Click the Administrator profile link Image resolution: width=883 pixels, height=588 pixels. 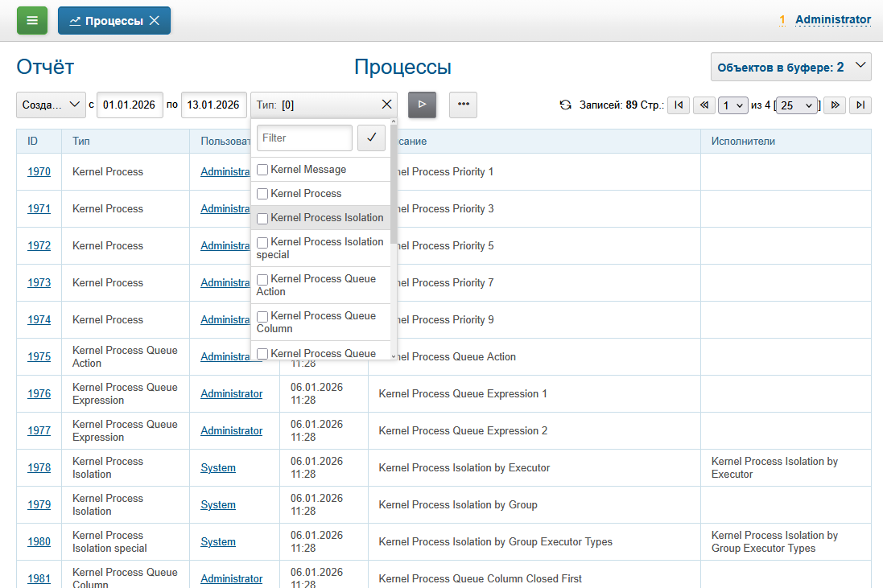coord(832,20)
